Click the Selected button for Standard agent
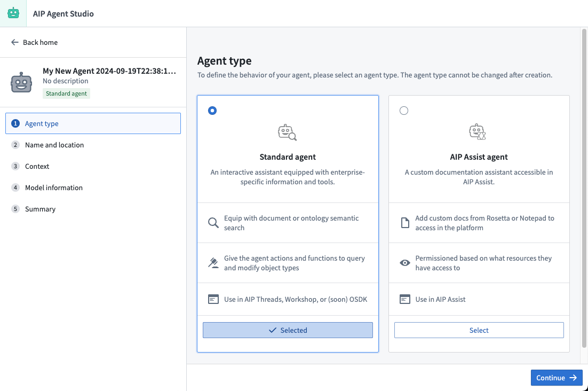 pos(288,330)
